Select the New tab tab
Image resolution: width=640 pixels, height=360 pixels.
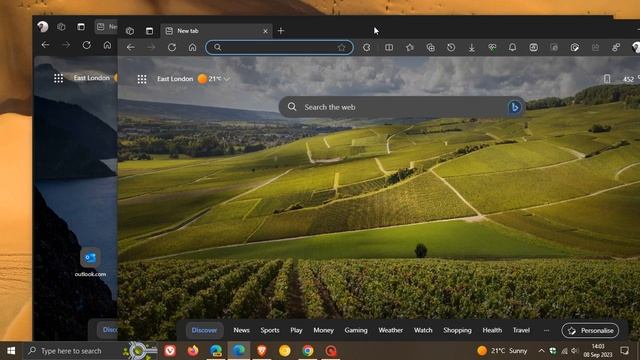coord(217,31)
